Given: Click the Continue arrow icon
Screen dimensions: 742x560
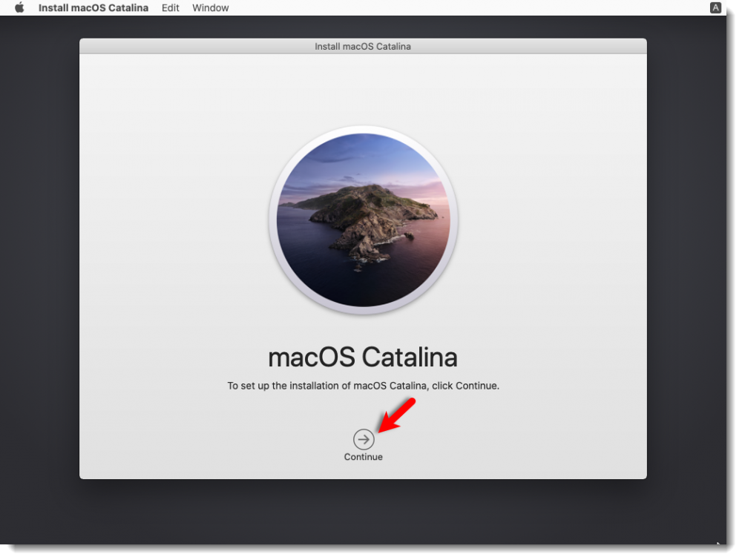Looking at the screenshot, I should pos(364,439).
